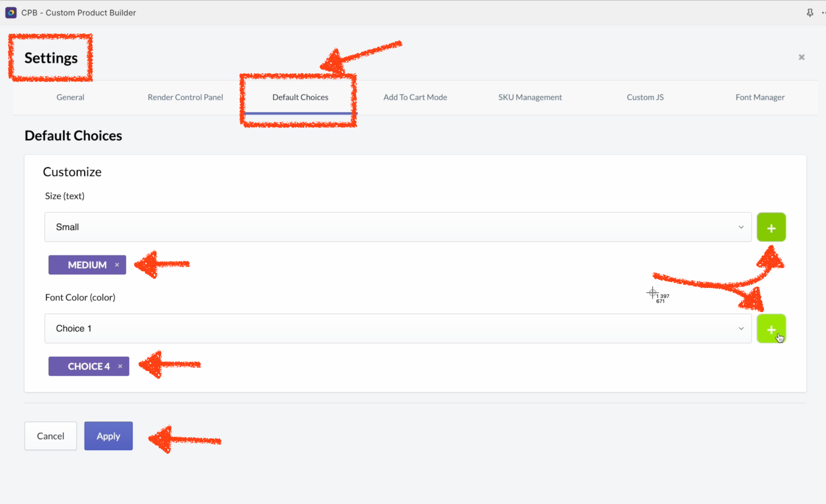
Task: Click the Default Choices section heading
Action: [x=73, y=136]
